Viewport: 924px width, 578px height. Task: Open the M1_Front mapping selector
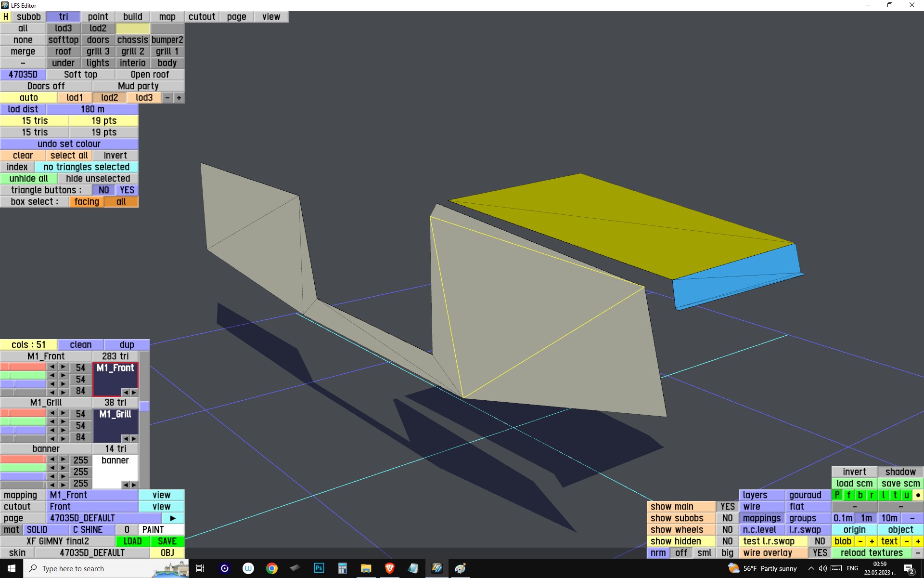point(92,495)
